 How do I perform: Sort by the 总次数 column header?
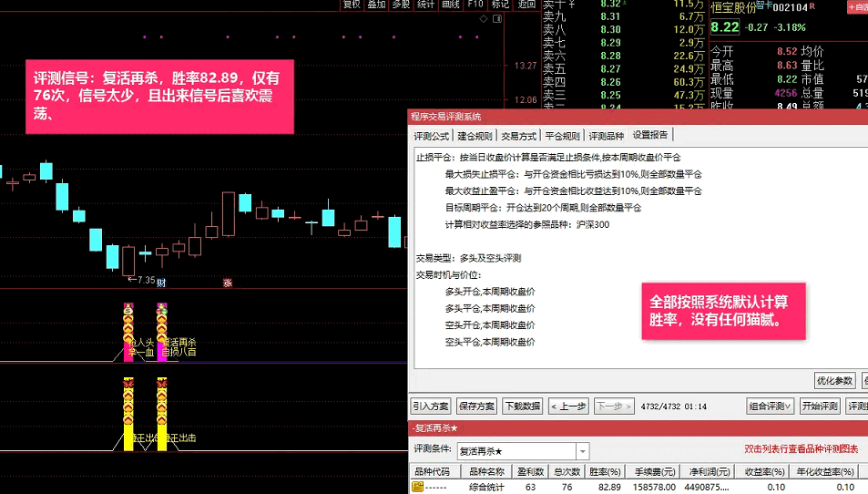[567, 472]
